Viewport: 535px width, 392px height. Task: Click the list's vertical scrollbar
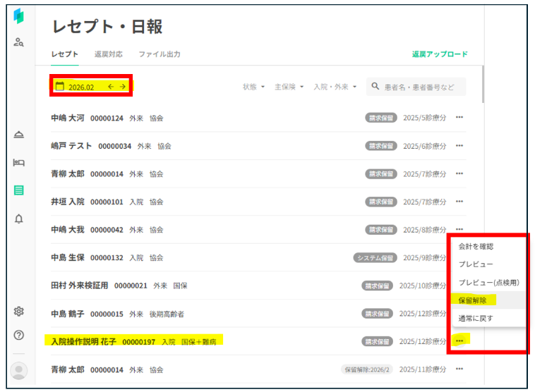483,84
